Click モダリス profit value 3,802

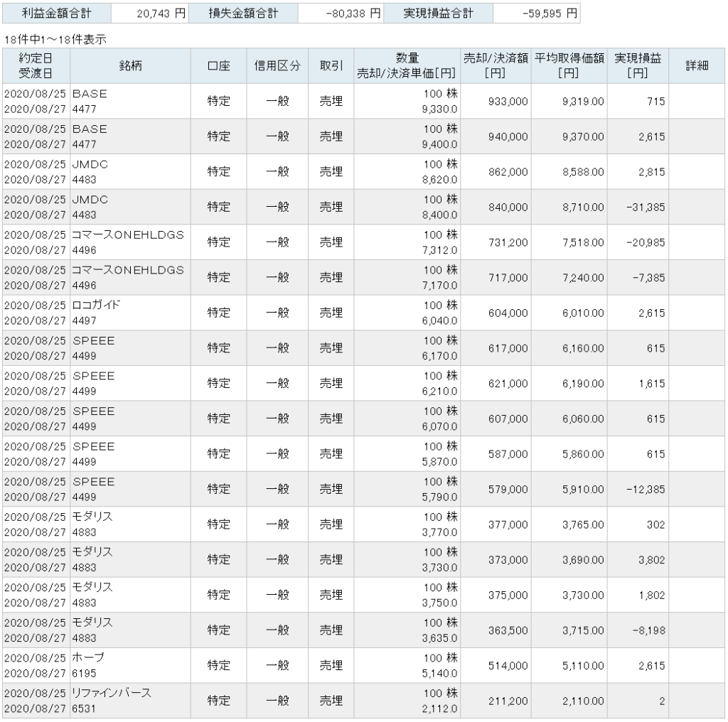point(651,560)
